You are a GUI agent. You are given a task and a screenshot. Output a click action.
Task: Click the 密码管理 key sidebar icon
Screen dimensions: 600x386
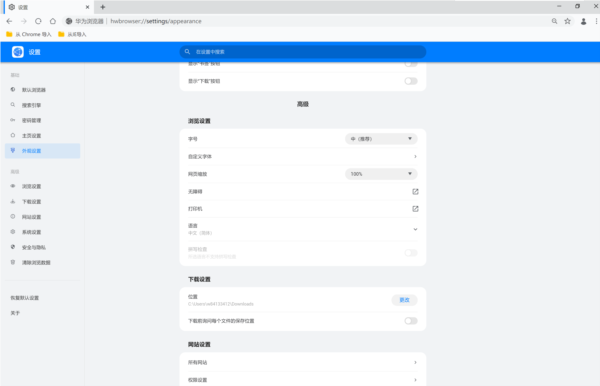(13, 120)
